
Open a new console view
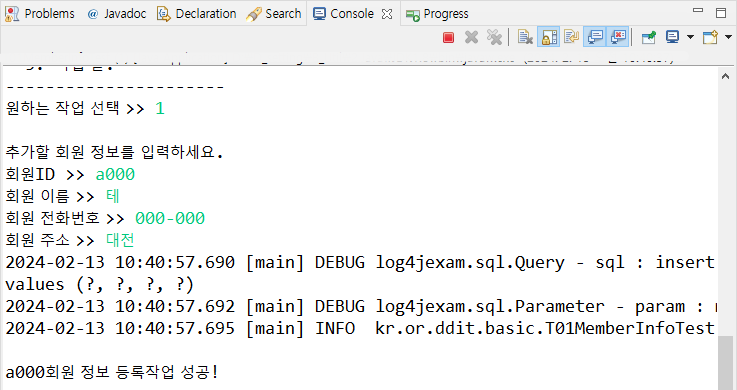[x=710, y=38]
